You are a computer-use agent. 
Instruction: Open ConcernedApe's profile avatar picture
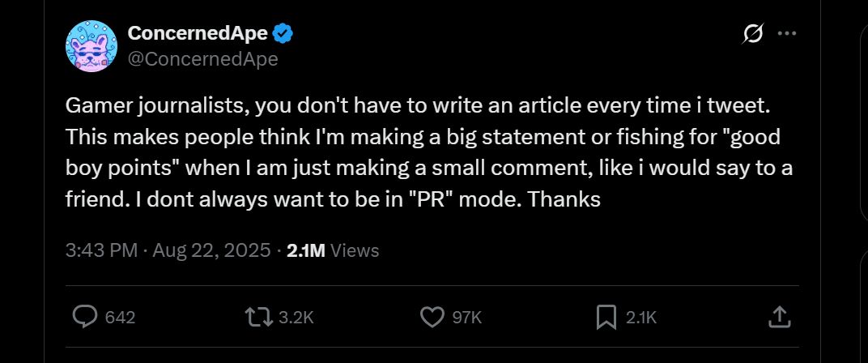tap(91, 46)
